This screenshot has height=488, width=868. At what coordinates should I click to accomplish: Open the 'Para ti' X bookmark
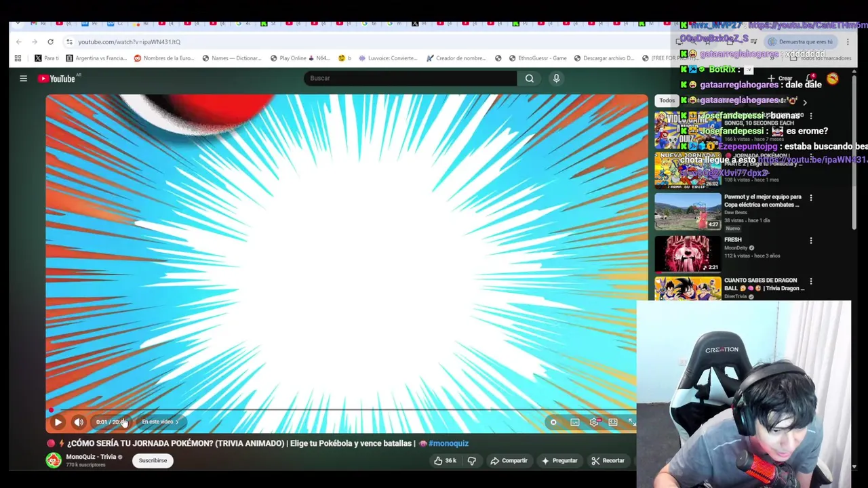[x=47, y=58]
